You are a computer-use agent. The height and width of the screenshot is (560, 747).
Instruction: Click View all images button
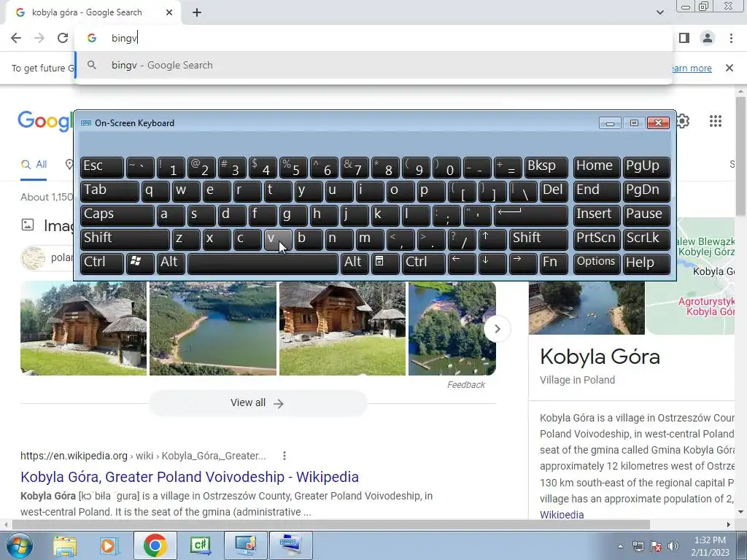pyautogui.click(x=258, y=402)
